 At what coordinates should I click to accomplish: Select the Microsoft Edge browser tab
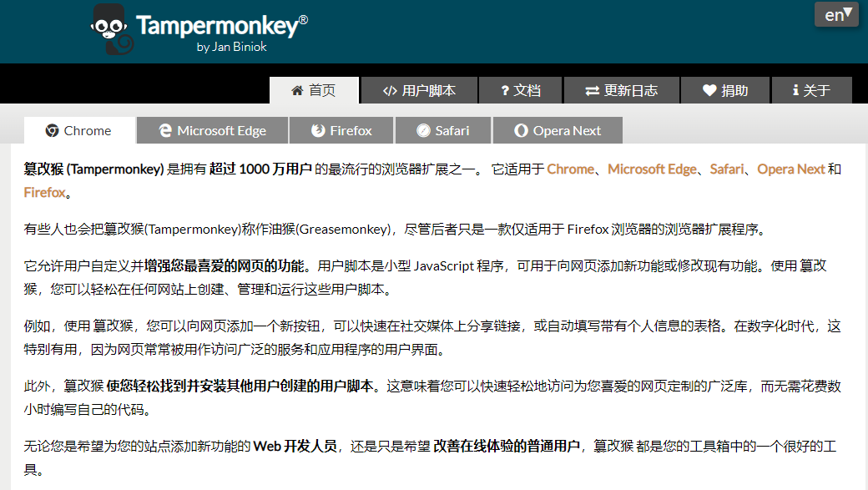click(213, 131)
